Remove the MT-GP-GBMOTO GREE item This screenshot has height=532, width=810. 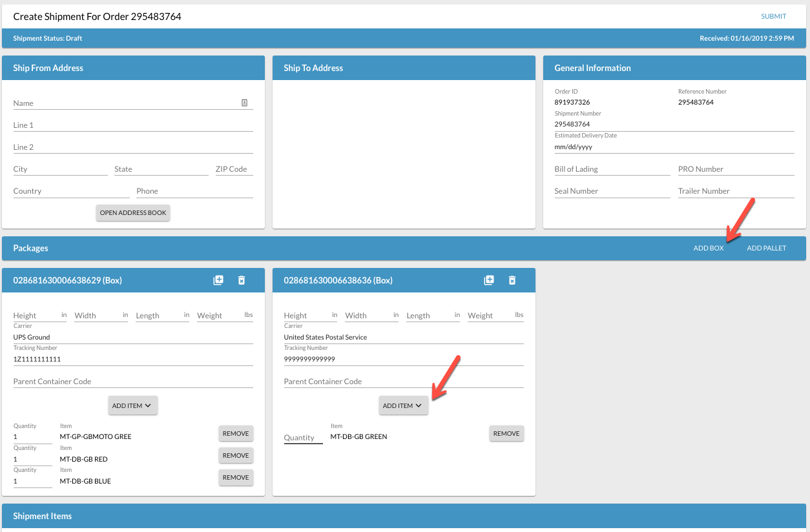click(236, 433)
